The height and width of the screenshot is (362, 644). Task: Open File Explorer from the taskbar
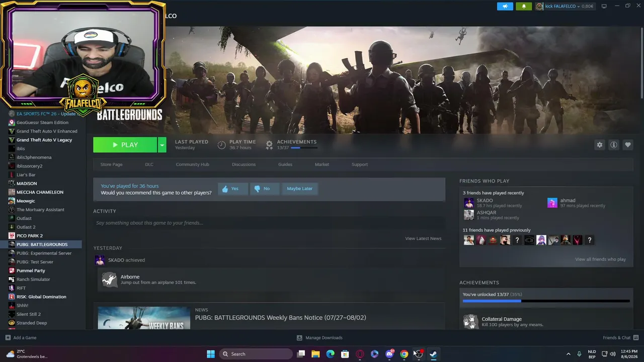point(315,354)
